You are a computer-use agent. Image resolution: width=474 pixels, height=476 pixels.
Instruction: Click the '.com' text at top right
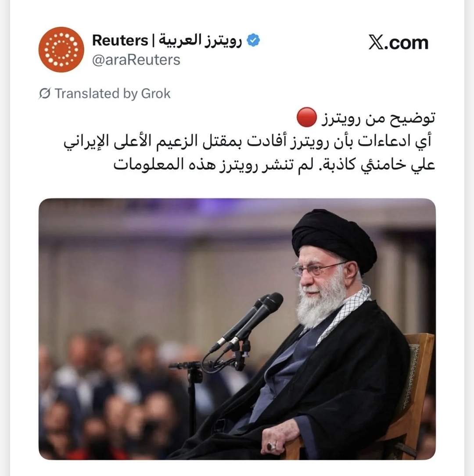(x=406, y=43)
